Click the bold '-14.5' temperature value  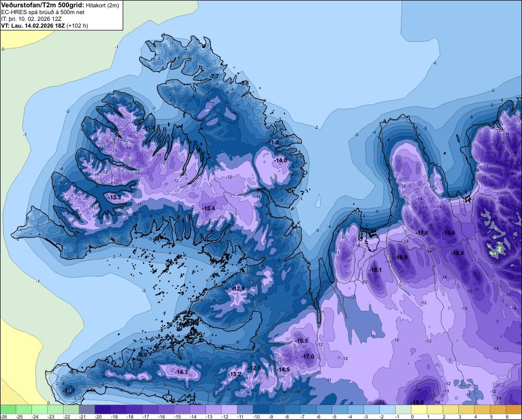283,370
